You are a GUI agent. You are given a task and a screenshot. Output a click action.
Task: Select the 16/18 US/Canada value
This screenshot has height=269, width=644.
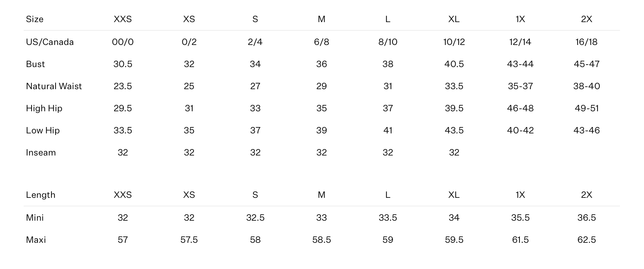tap(587, 42)
